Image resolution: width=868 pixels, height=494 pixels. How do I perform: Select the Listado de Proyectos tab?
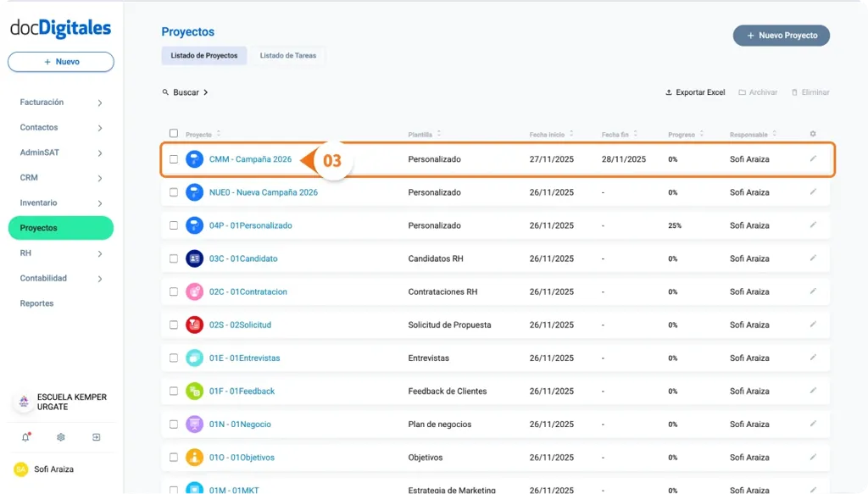[x=203, y=55]
